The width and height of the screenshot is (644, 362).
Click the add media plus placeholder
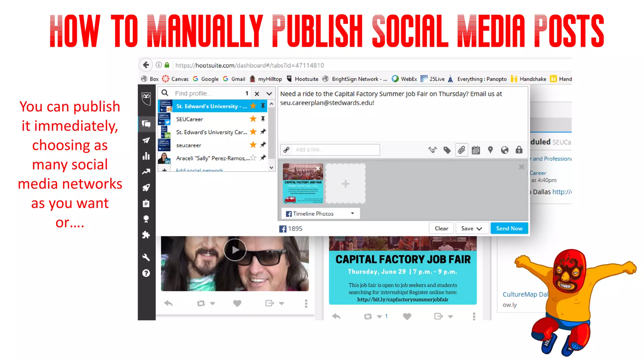coord(346,184)
